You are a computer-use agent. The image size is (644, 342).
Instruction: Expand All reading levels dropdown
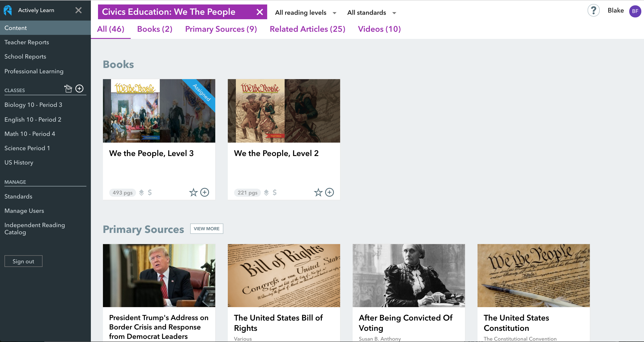[x=306, y=13]
